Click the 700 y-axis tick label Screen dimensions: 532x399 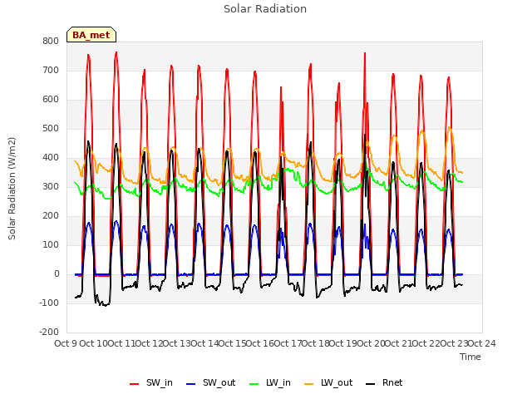(51, 70)
